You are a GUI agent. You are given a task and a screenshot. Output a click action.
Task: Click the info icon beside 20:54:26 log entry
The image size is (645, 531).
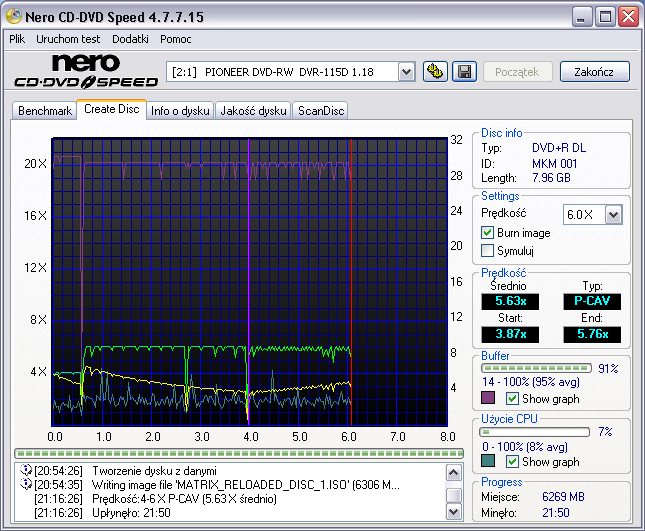pos(26,470)
